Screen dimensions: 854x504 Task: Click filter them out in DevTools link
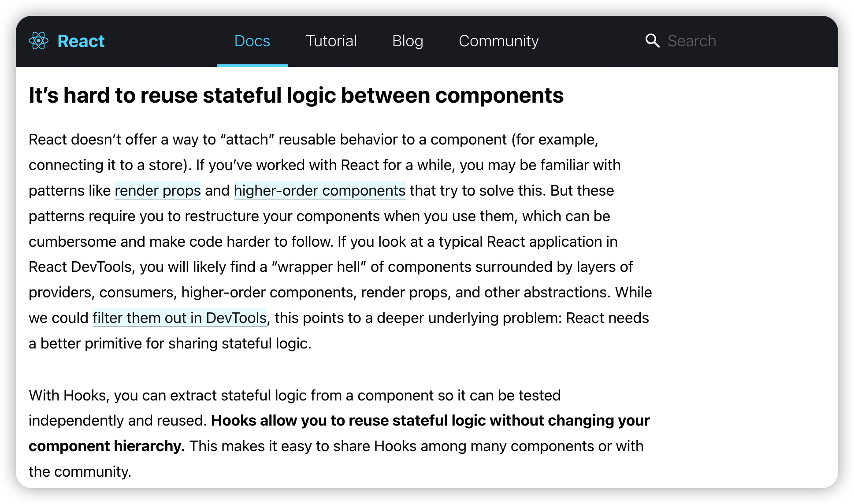[179, 318]
